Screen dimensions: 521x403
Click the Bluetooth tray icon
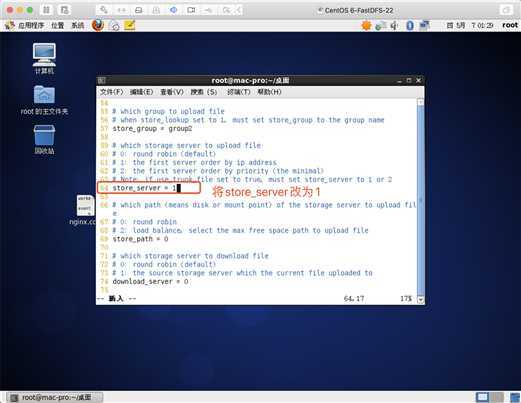click(x=410, y=25)
